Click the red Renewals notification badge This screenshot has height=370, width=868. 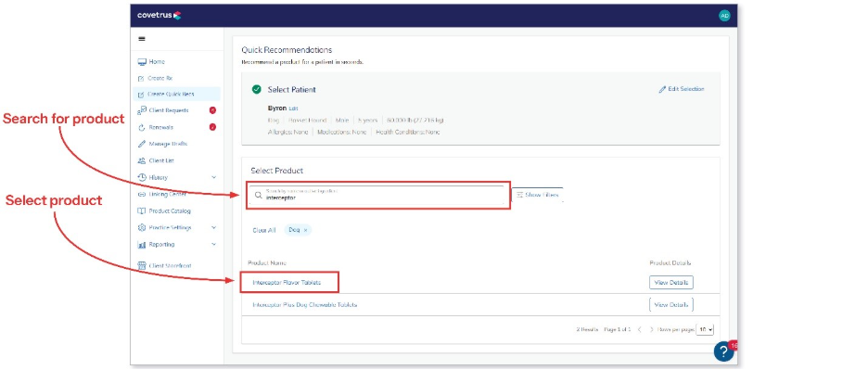[212, 127]
